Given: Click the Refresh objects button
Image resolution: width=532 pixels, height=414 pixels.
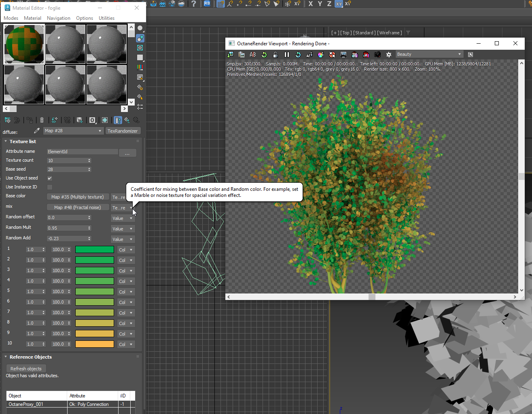Looking at the screenshot, I should coord(26,369).
